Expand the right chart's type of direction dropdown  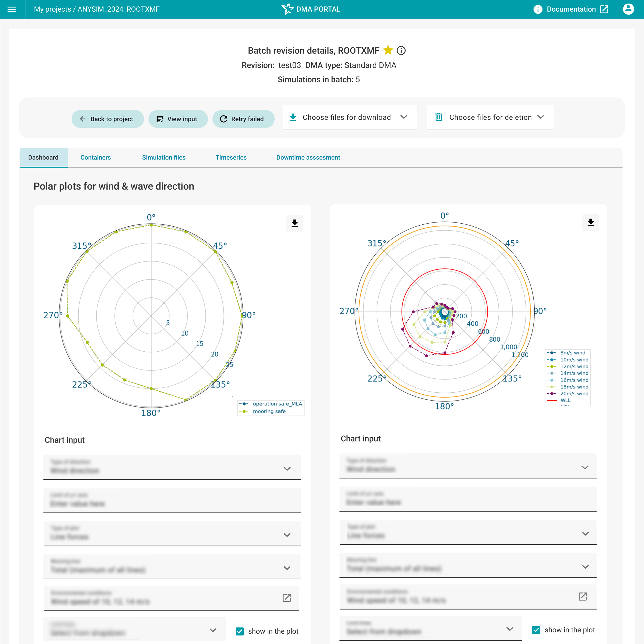pos(468,466)
